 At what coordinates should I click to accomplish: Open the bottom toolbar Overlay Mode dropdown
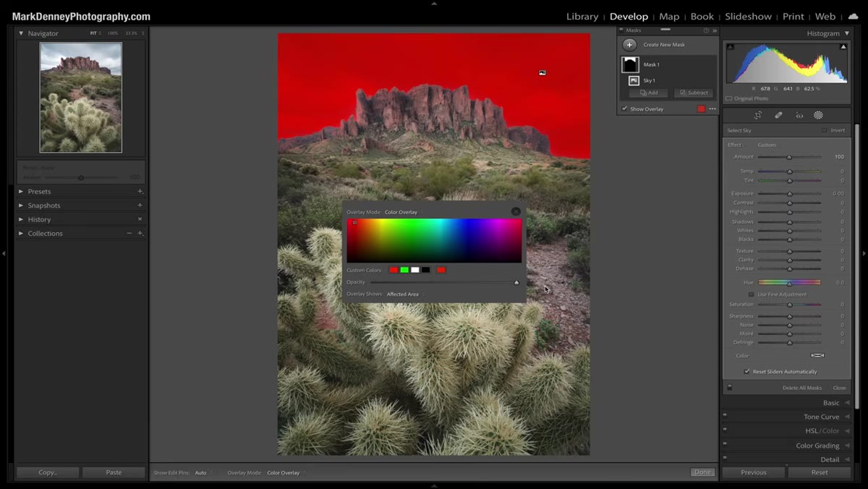(285, 472)
